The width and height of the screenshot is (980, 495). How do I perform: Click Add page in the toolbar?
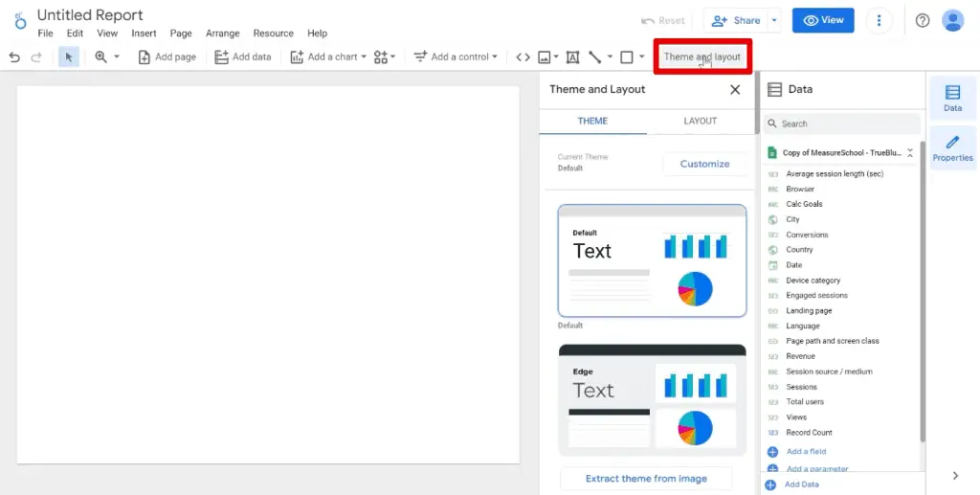(167, 56)
